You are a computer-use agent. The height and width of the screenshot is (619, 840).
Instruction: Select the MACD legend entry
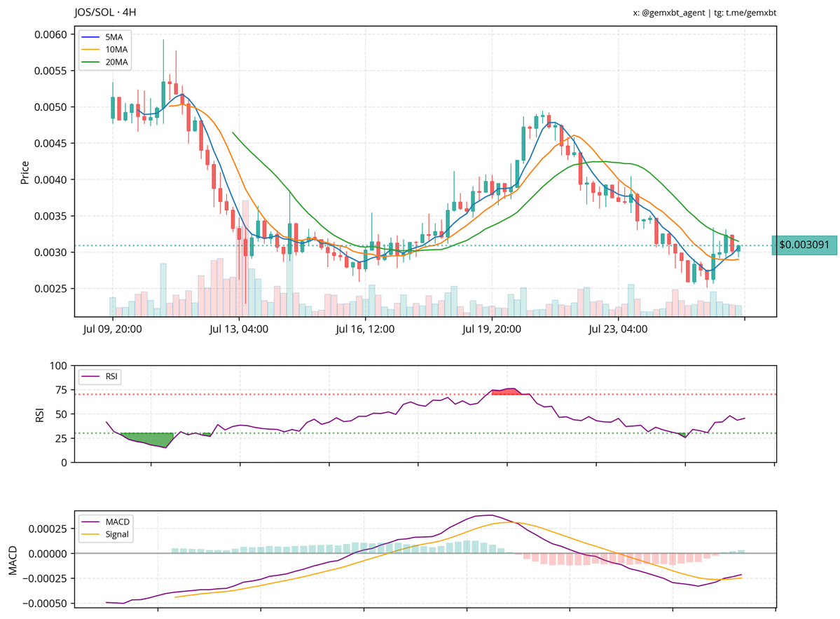pyautogui.click(x=104, y=522)
